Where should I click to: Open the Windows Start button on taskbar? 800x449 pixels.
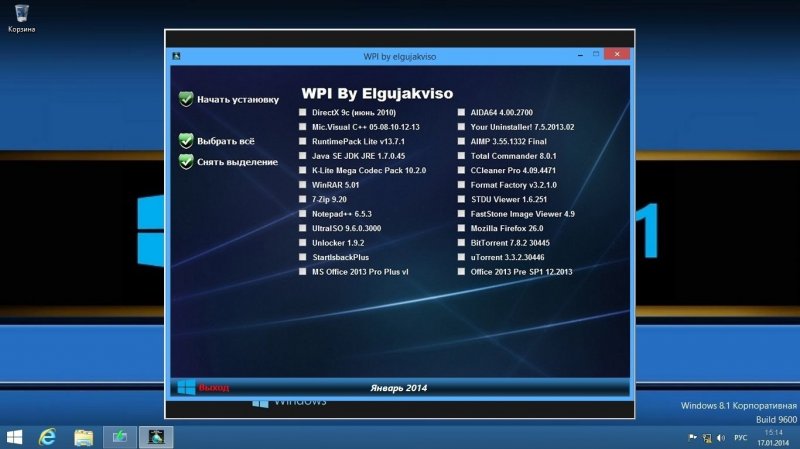pos(14,437)
